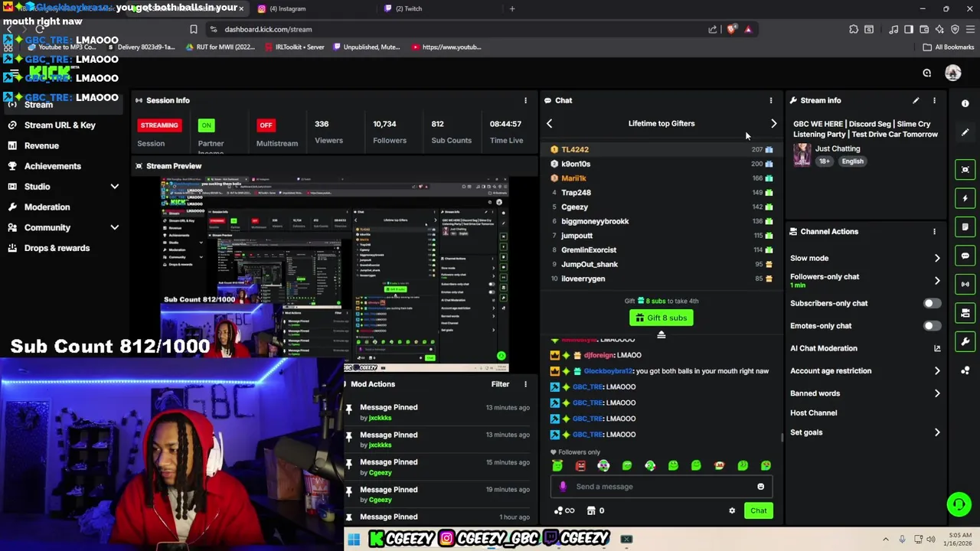Click the Brave shields icon in address bar
980x551 pixels.
click(732, 29)
